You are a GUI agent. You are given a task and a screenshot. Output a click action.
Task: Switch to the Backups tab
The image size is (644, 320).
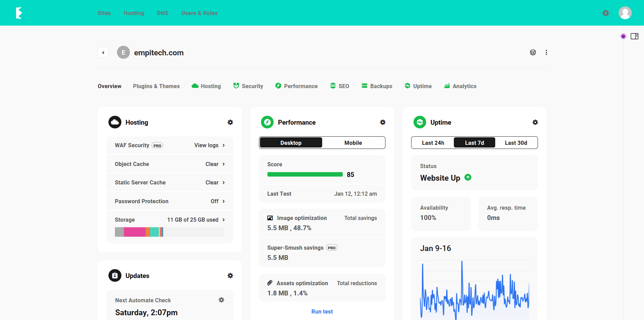[x=377, y=86]
